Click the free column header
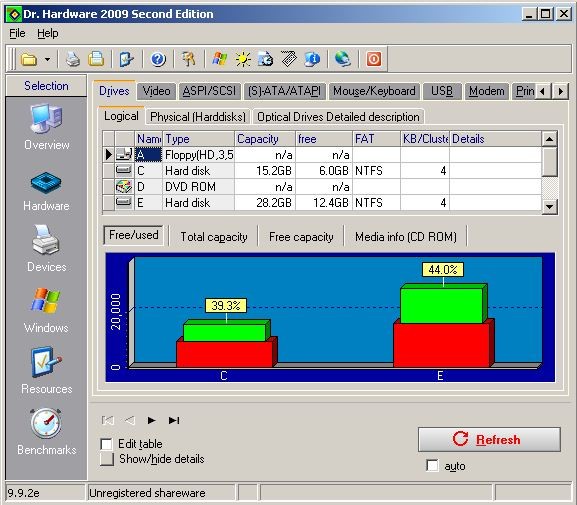The image size is (577, 505). 324,139
